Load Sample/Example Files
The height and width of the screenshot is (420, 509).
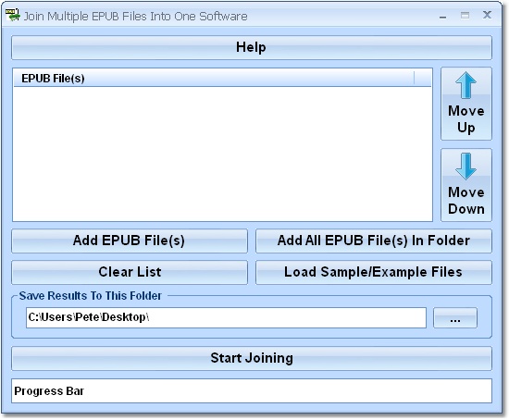point(374,272)
